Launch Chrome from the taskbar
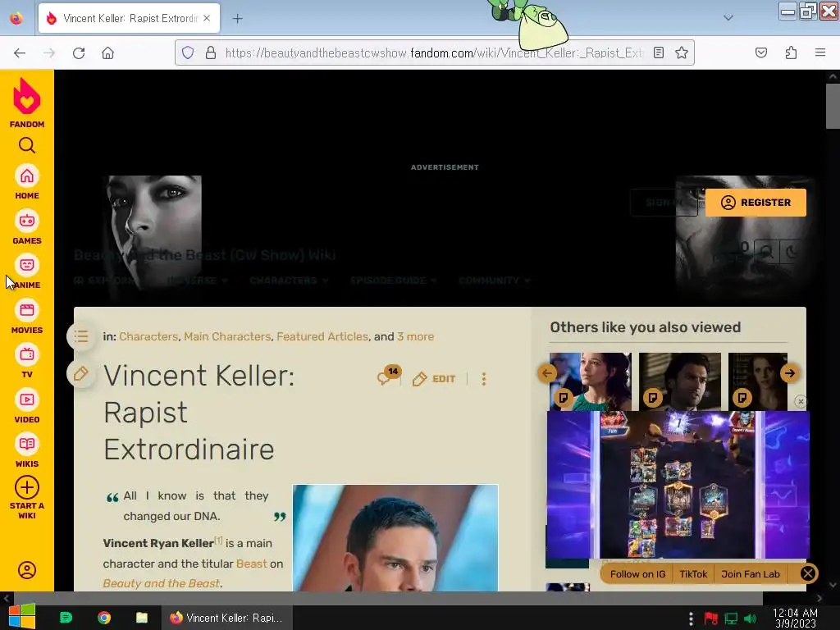 [x=104, y=618]
